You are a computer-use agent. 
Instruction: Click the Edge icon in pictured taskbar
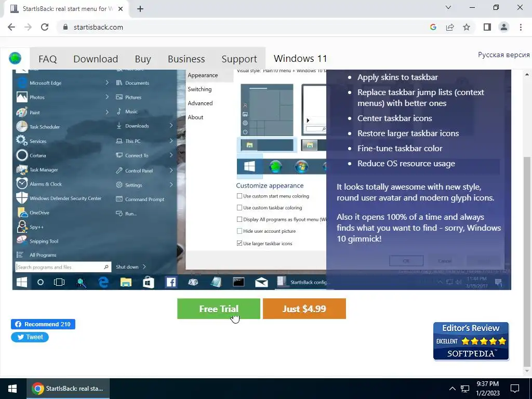(x=103, y=282)
